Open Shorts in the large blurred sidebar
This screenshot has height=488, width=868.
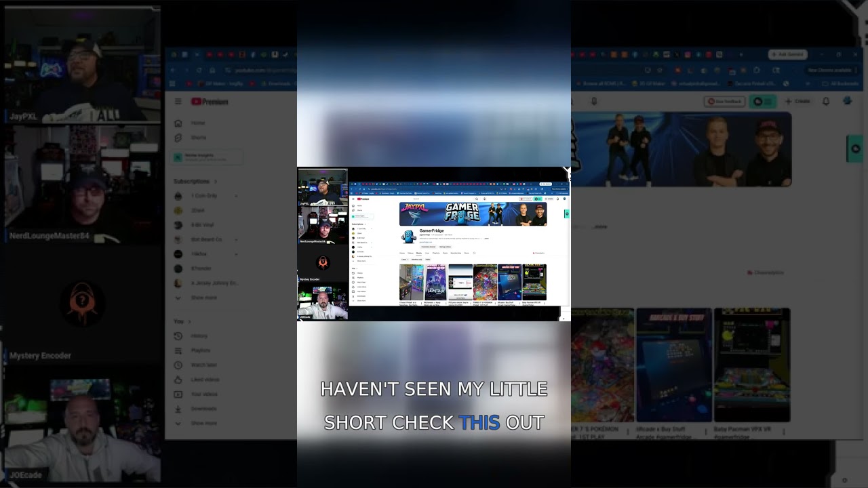pyautogui.click(x=198, y=138)
